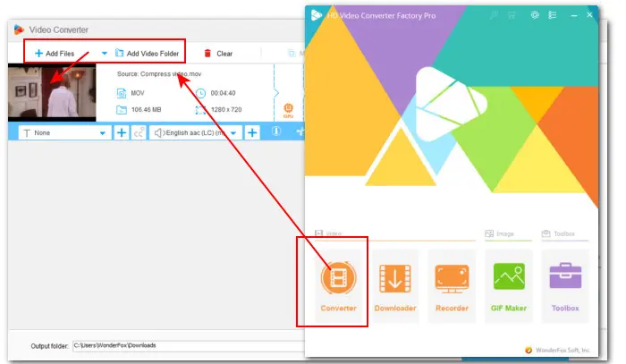
Task: Click the CC closed caption icon
Action: click(140, 132)
